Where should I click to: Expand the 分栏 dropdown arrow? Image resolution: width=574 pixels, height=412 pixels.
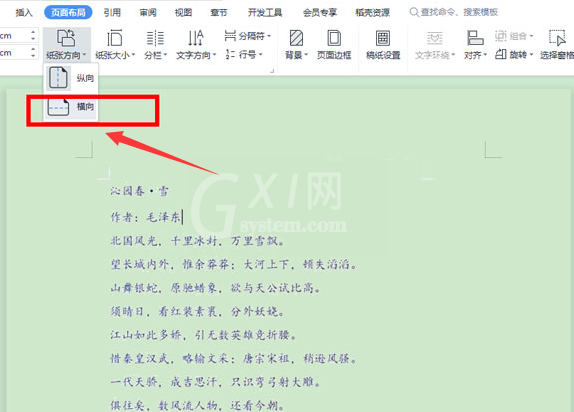pos(165,55)
